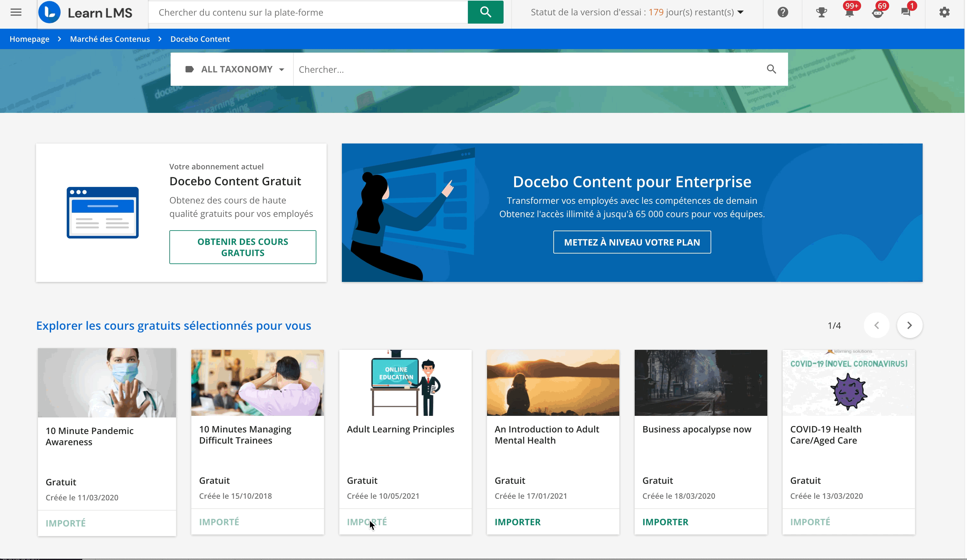The image size is (967, 560).
Task: Go to the previous courses page arrow
Action: tap(877, 326)
